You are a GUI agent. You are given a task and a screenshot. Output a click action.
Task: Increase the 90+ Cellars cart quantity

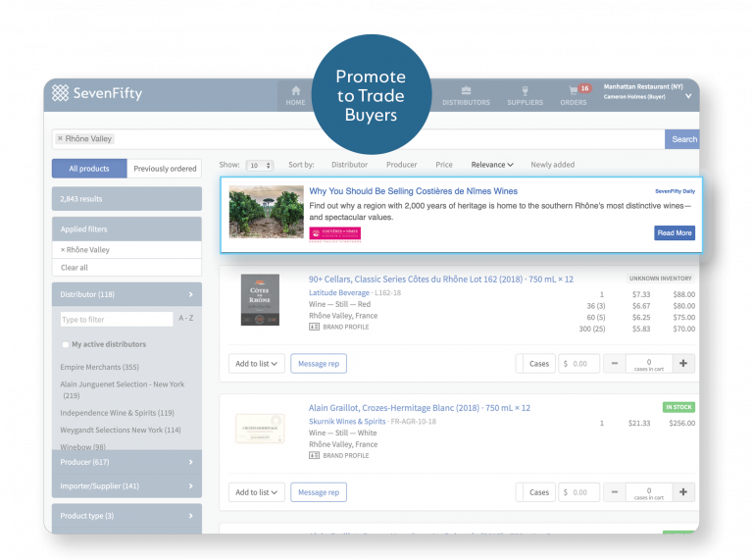(x=683, y=364)
